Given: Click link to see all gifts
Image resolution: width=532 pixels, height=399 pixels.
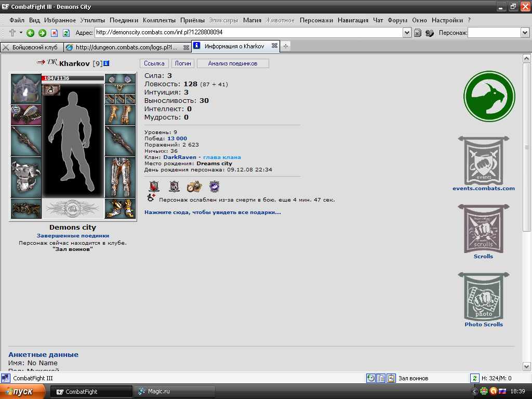Looking at the screenshot, I should (x=212, y=212).
